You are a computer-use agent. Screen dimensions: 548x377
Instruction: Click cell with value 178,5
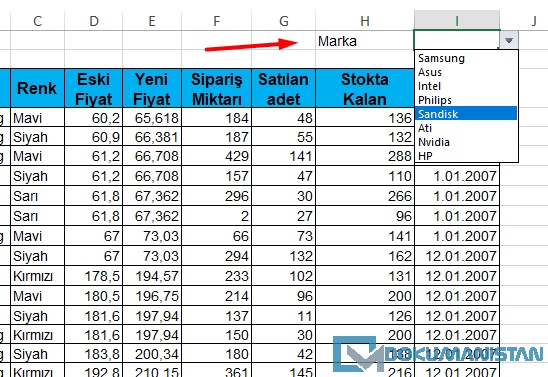tap(94, 276)
